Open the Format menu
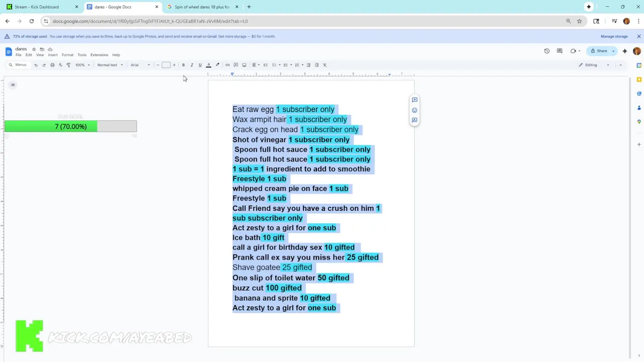Image resolution: width=644 pixels, height=362 pixels. [x=67, y=55]
